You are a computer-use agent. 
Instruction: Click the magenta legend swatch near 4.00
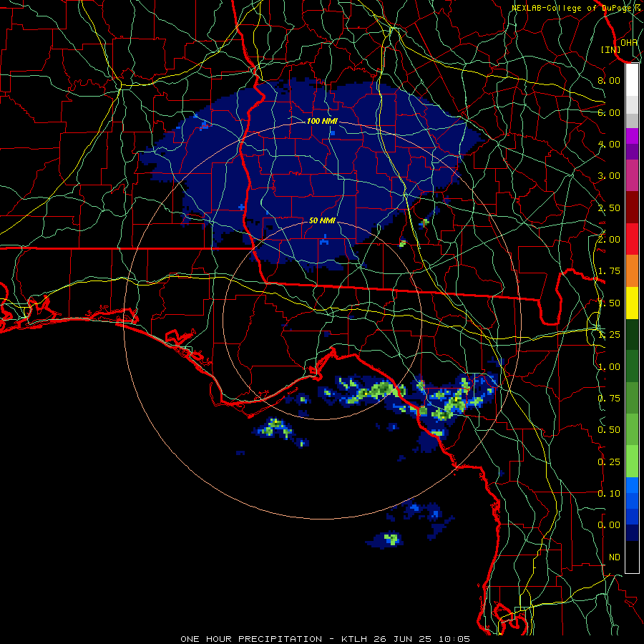[632, 136]
